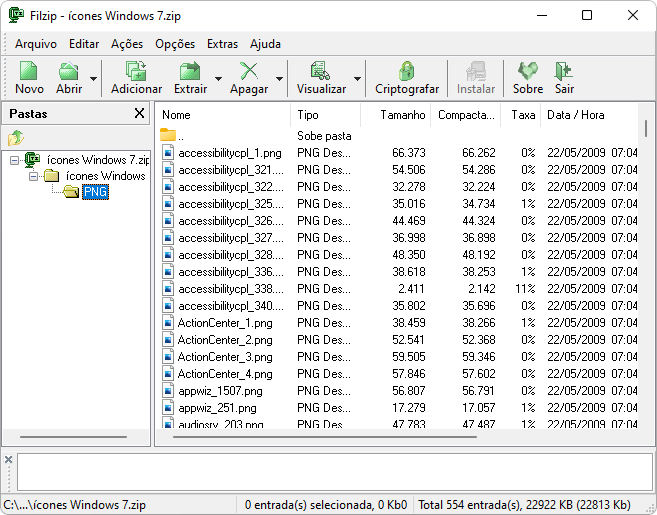The image size is (657, 515).
Task: Open an archive with the Abrir icon
Action: pyautogui.click(x=69, y=70)
